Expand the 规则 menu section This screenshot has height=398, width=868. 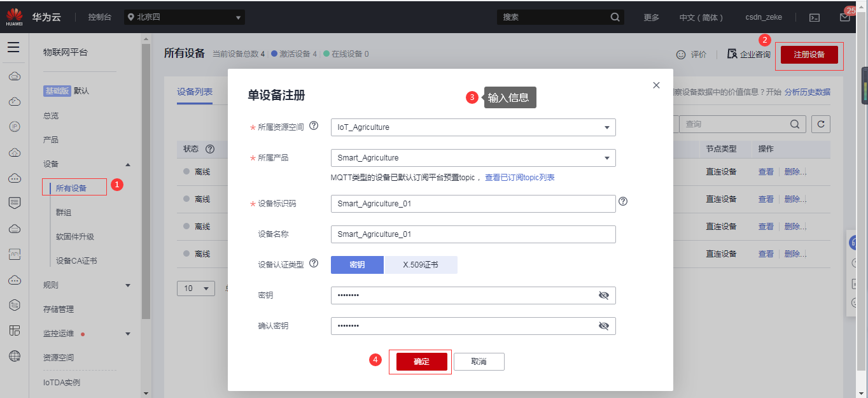pos(128,285)
